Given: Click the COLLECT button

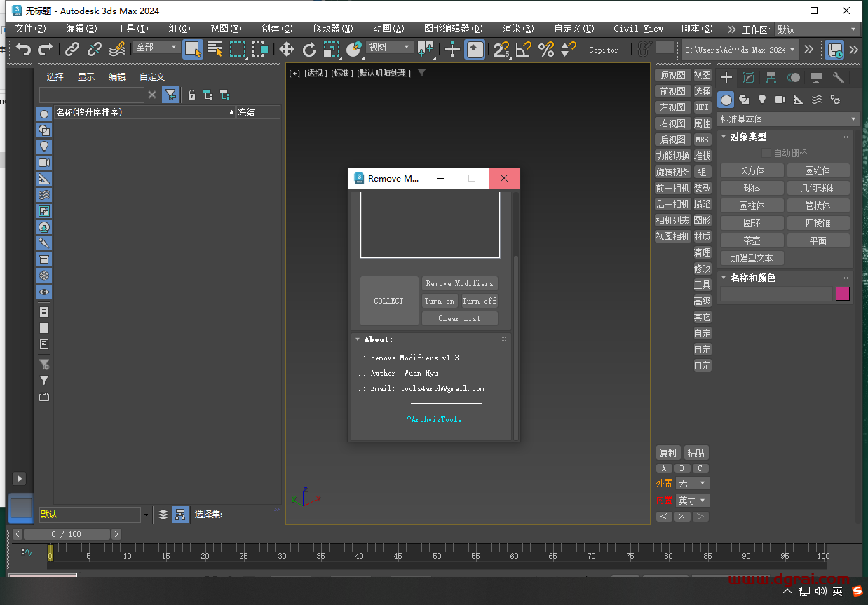Looking at the screenshot, I should 389,301.
